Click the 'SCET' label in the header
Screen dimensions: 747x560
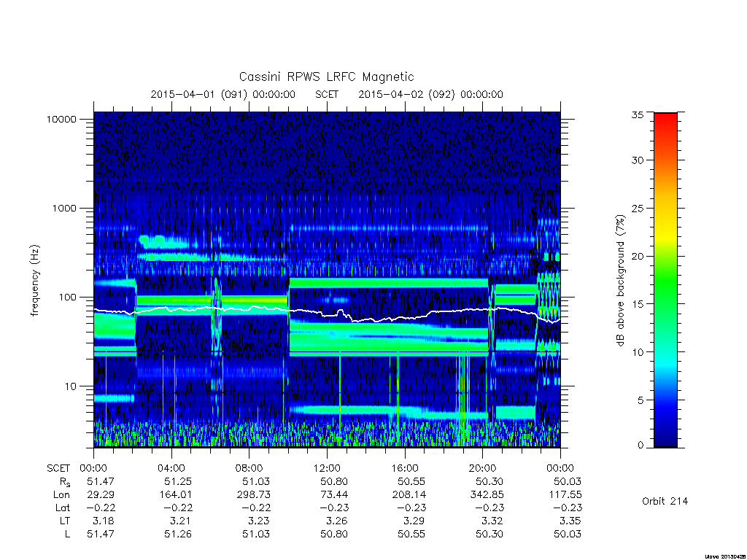click(327, 94)
